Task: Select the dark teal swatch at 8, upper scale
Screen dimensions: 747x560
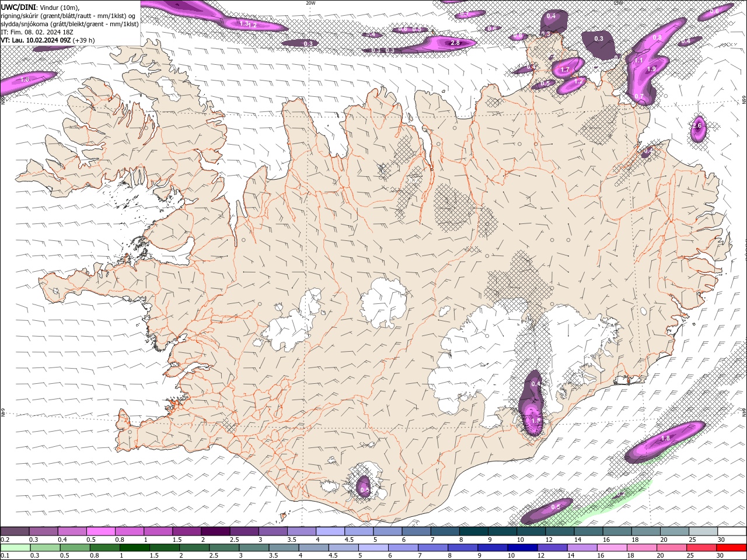Action: [x=474, y=531]
